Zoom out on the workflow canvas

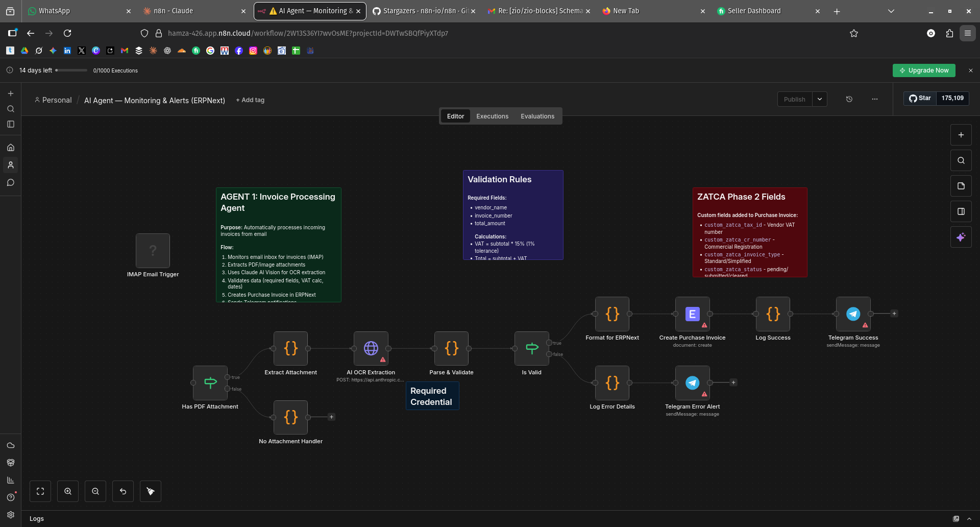click(x=95, y=491)
